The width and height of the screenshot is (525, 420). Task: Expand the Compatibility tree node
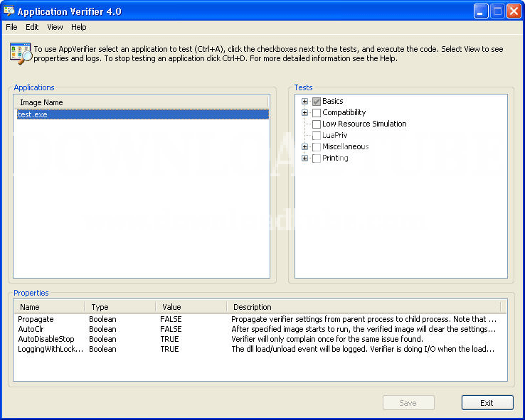(x=304, y=113)
